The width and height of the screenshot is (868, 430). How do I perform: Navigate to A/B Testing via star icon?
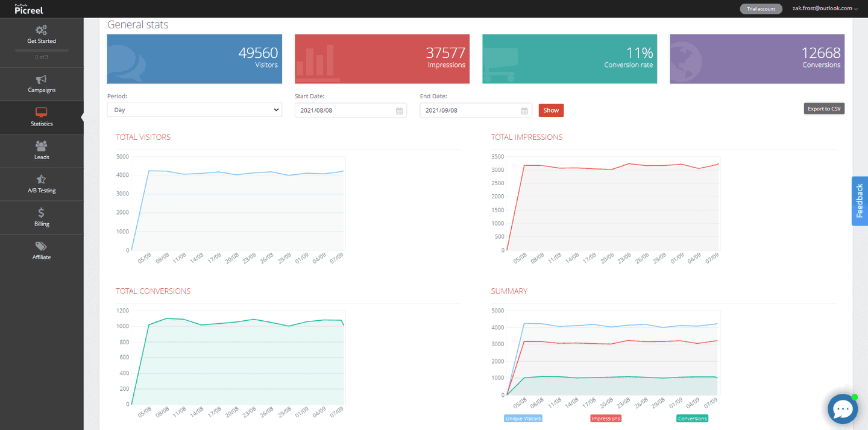click(x=42, y=183)
